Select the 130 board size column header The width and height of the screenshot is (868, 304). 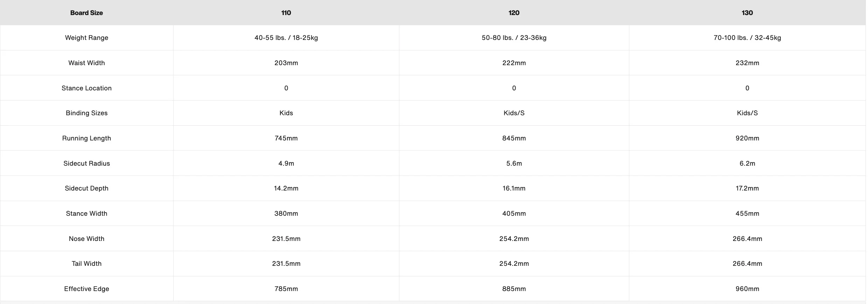coord(747,13)
